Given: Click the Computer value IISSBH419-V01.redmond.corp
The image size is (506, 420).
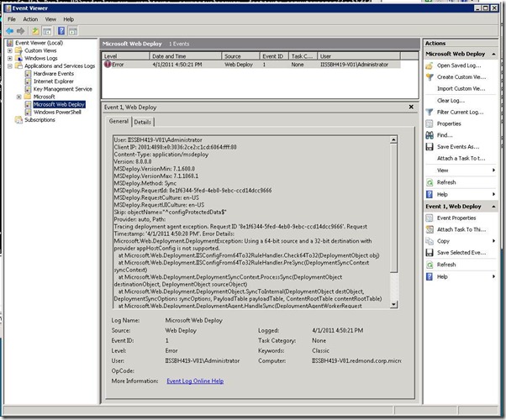Looking at the screenshot, I should coord(356,360).
